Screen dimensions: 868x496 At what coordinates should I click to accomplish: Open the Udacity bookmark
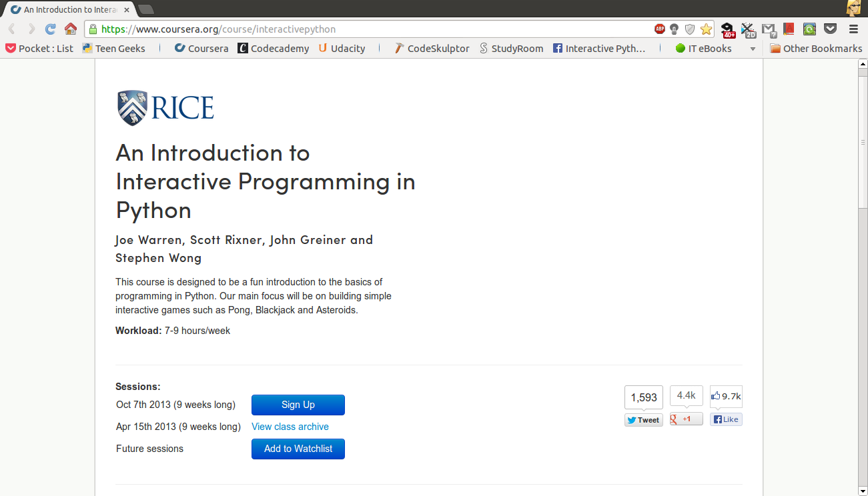coord(342,49)
